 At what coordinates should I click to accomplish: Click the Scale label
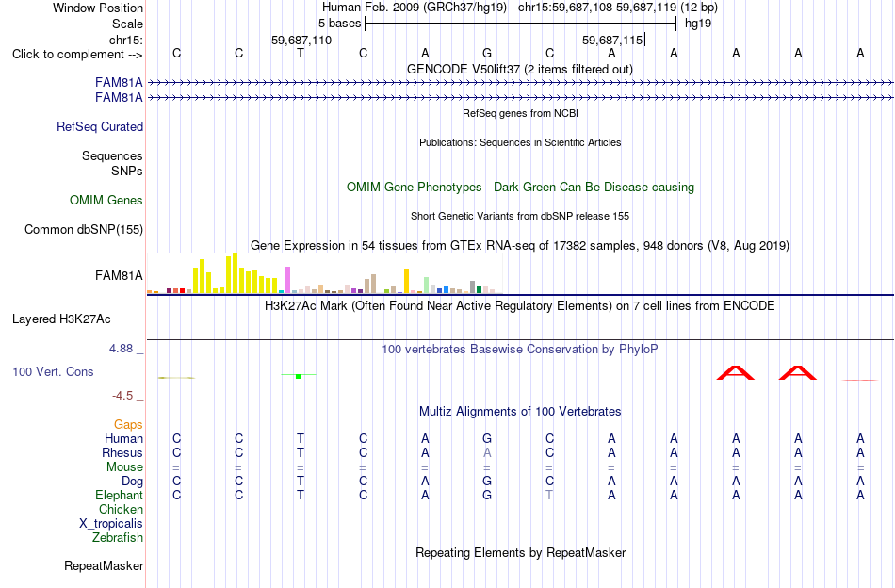click(127, 24)
